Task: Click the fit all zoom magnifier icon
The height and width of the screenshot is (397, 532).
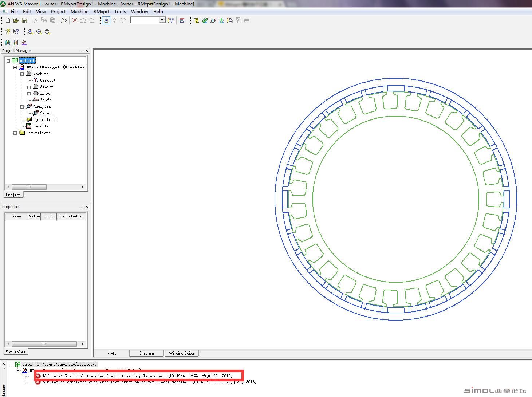Action: pos(47,32)
